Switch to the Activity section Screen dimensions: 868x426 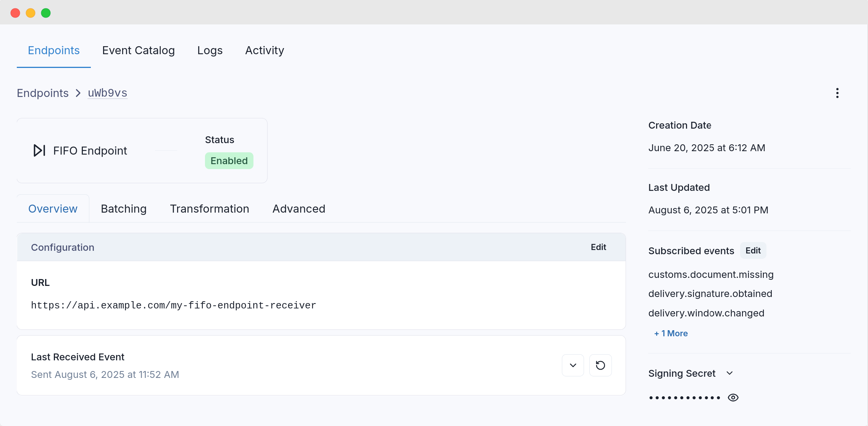coord(264,50)
